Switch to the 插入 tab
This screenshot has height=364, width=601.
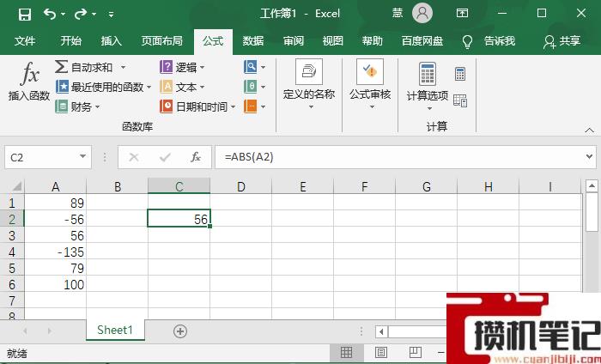pyautogui.click(x=111, y=40)
